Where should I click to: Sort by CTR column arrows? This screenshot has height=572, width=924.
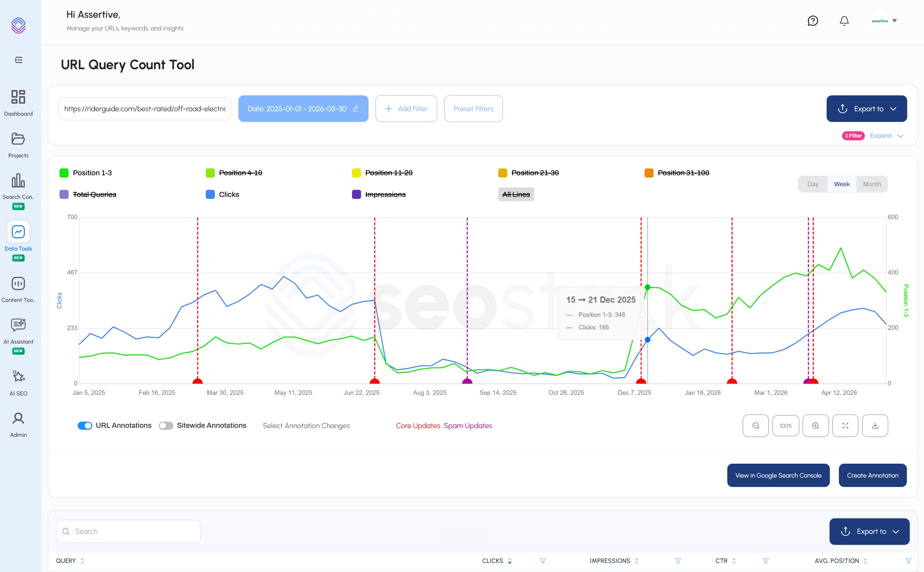733,561
